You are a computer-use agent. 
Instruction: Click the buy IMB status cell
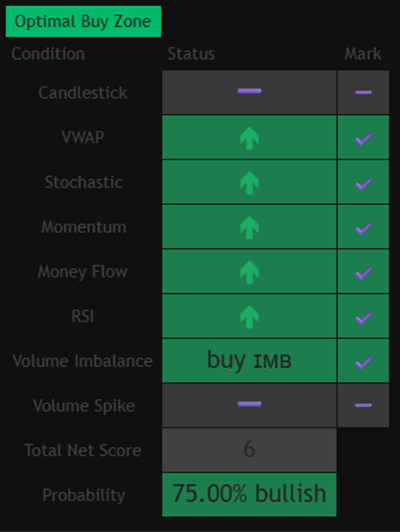click(249, 361)
